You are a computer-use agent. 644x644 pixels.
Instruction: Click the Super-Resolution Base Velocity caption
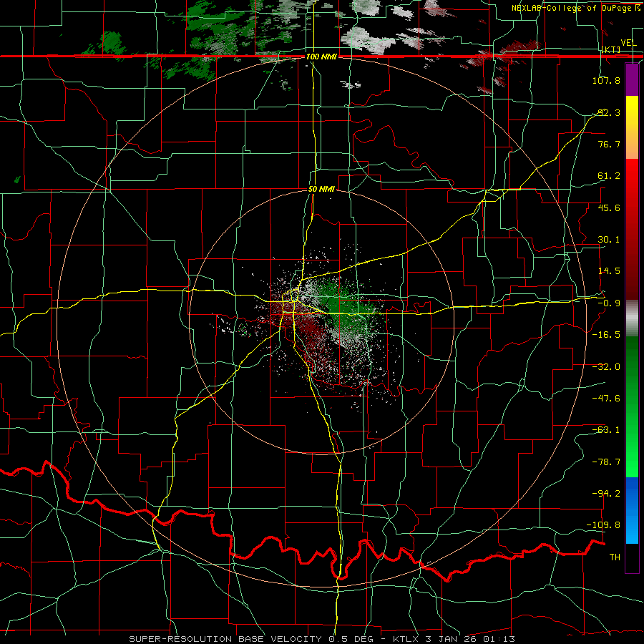321,639
